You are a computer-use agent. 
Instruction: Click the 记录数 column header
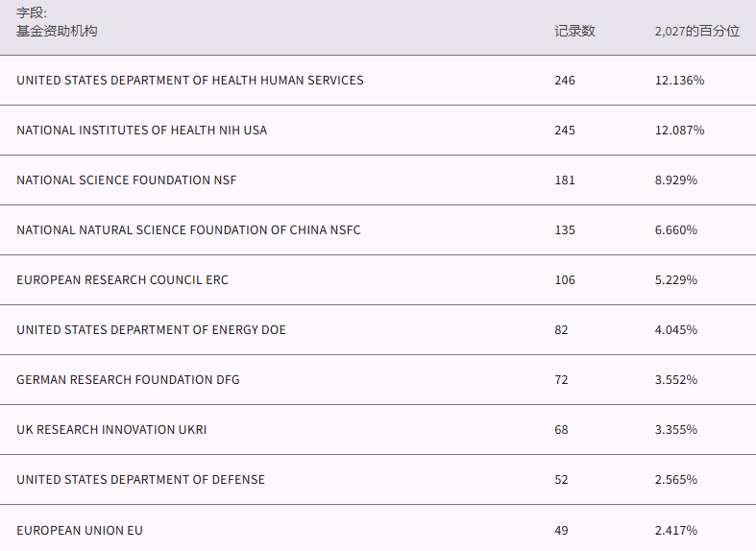574,31
